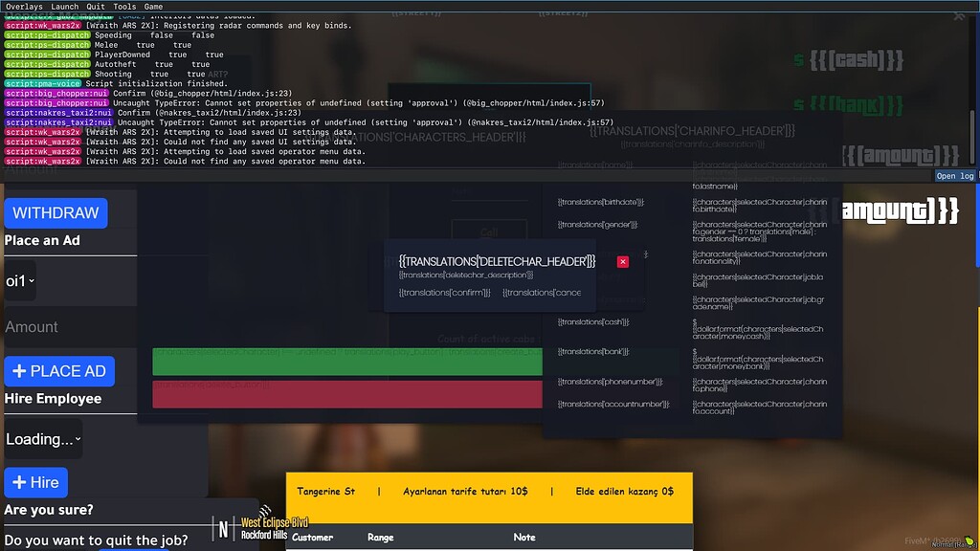The image size is (980, 551).
Task: Click the "Place an Ad" heading
Action: coord(42,240)
